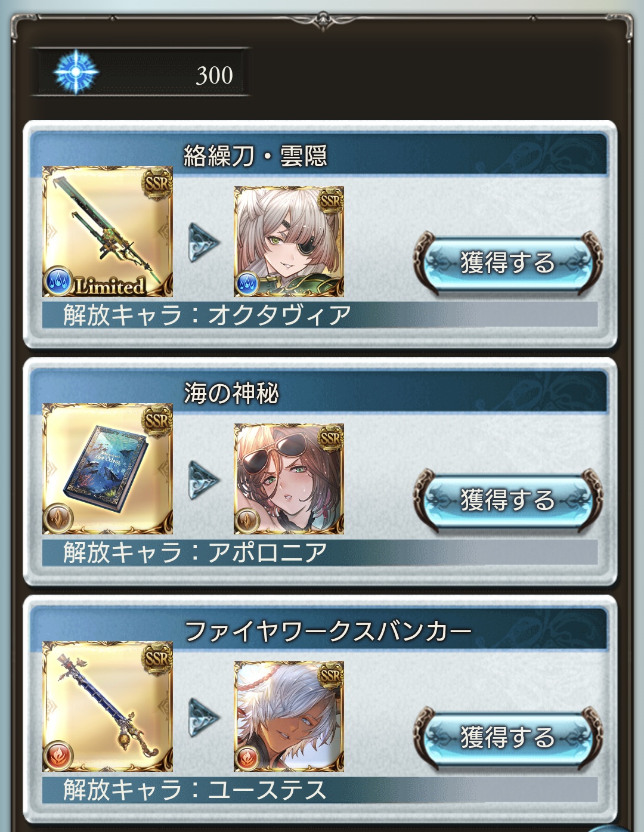The height and width of the screenshot is (832, 644).
Task: Click 獲得する button for ファイヤワークスバンカー
Action: click(507, 737)
